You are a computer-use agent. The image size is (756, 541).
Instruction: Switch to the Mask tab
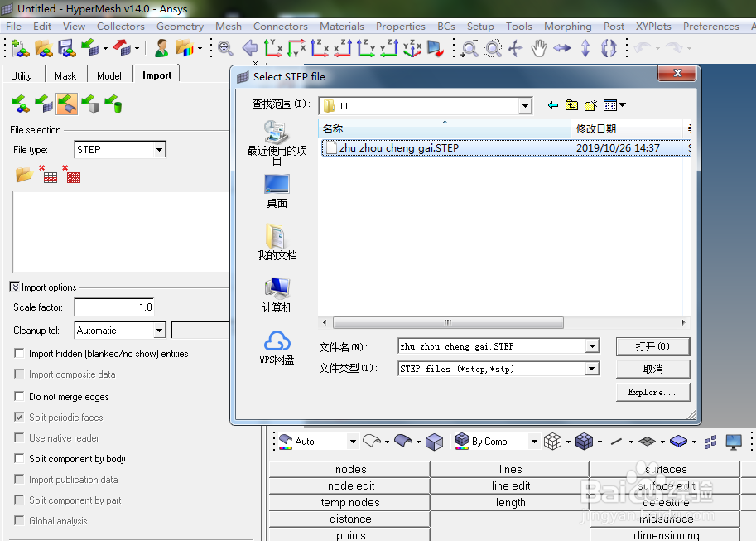click(x=65, y=75)
